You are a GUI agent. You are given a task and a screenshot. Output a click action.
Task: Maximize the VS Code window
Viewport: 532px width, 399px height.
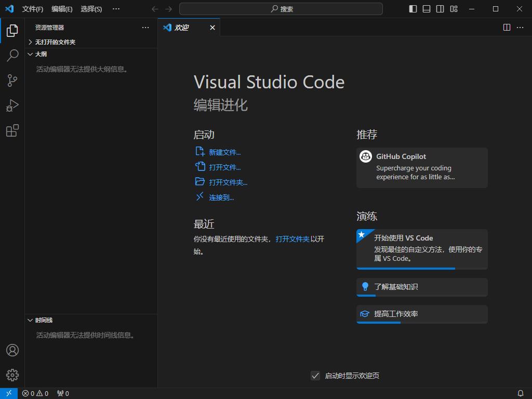coord(495,9)
